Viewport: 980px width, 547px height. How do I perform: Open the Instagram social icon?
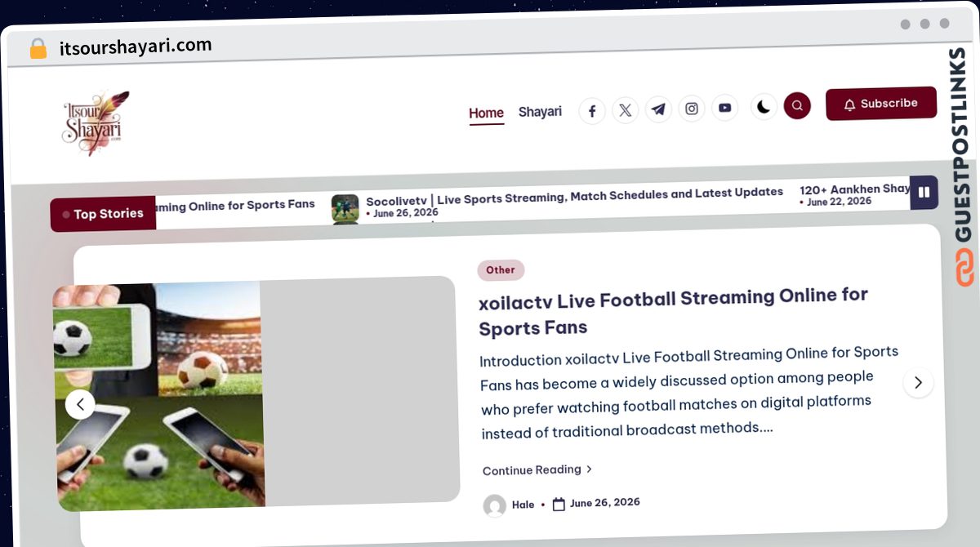tap(692, 109)
